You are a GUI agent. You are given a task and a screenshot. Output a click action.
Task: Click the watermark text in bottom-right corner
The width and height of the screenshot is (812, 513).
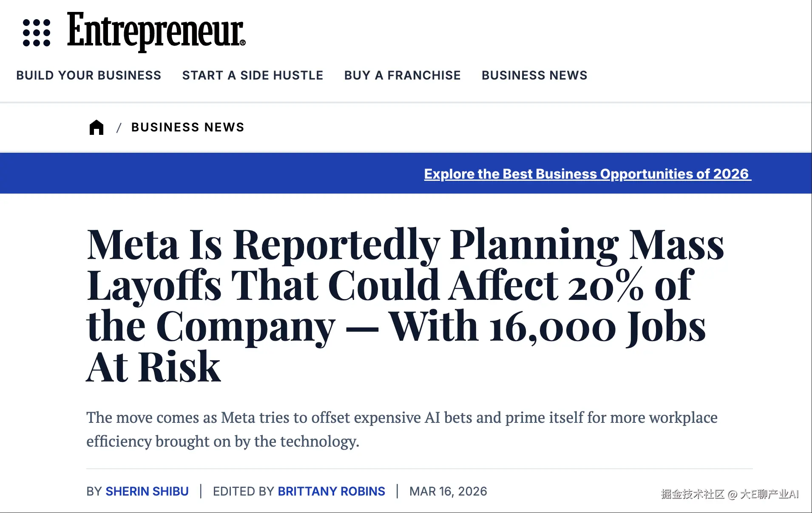[730, 494]
